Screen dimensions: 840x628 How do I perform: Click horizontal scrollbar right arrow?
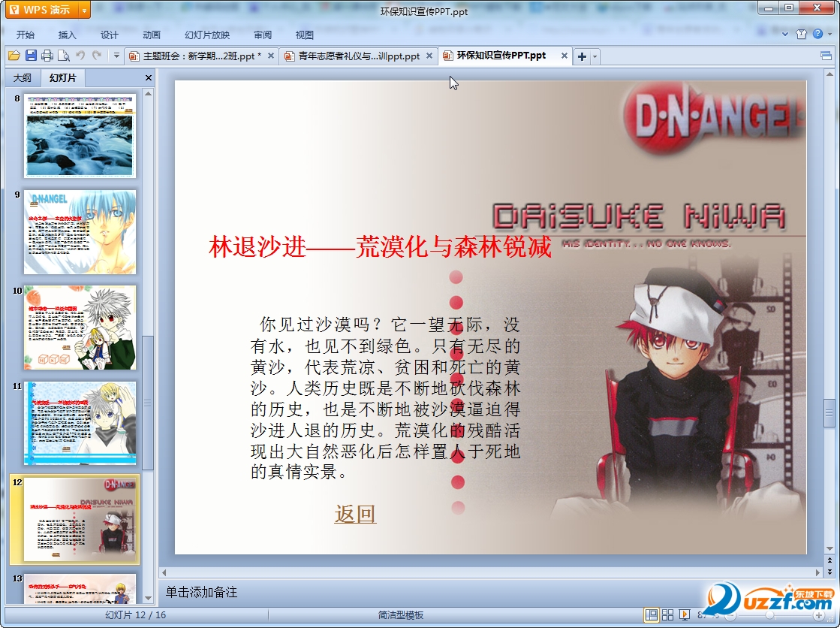(x=817, y=572)
